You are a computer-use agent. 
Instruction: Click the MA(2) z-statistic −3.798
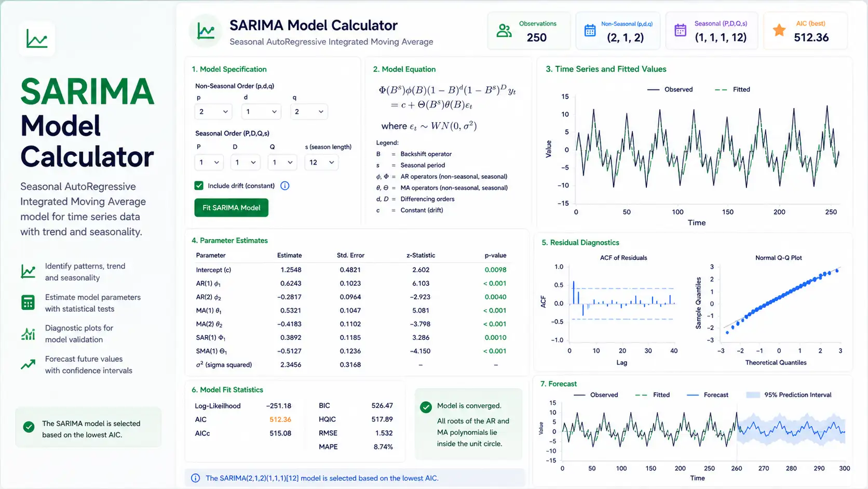click(420, 324)
